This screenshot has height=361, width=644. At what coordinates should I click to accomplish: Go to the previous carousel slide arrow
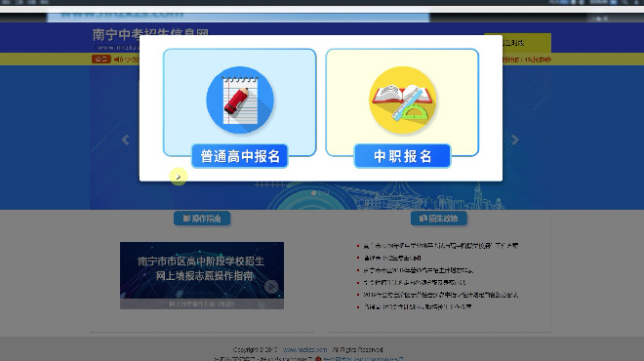click(126, 140)
